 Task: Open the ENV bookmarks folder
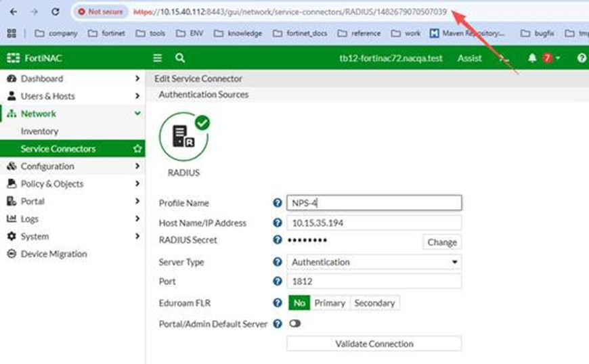tap(190, 33)
